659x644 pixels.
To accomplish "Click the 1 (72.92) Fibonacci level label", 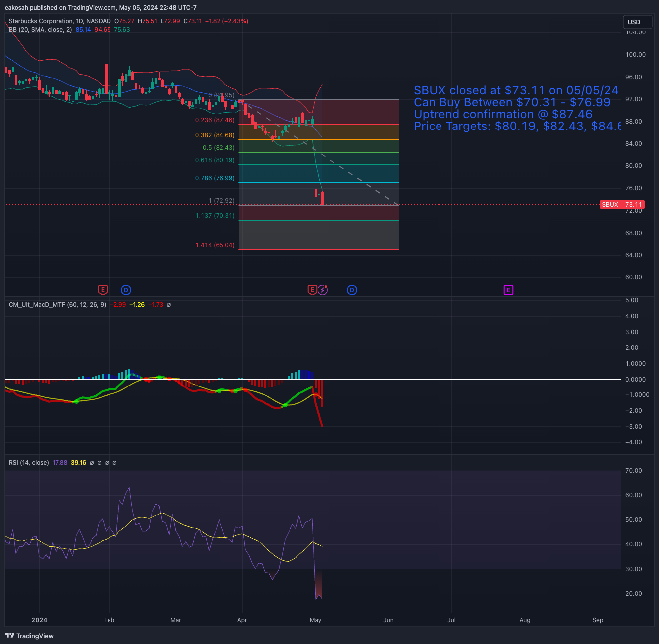I will [221, 201].
